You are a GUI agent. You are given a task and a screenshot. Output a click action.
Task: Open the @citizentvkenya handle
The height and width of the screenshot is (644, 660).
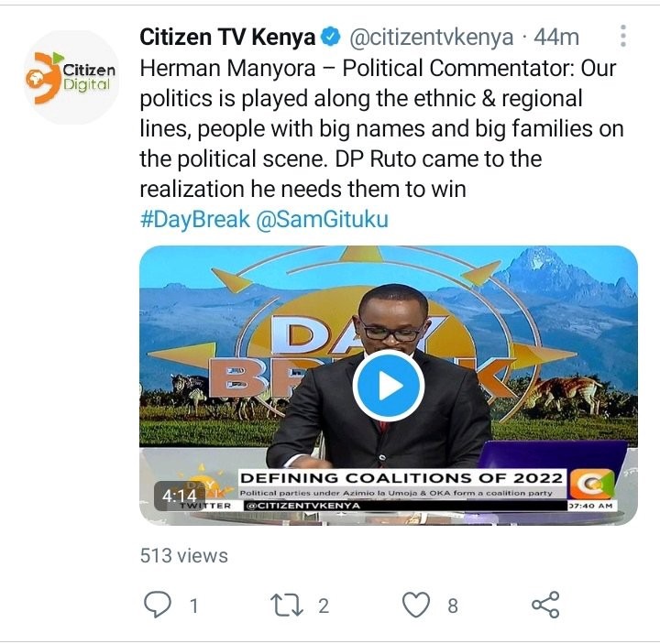point(432,37)
